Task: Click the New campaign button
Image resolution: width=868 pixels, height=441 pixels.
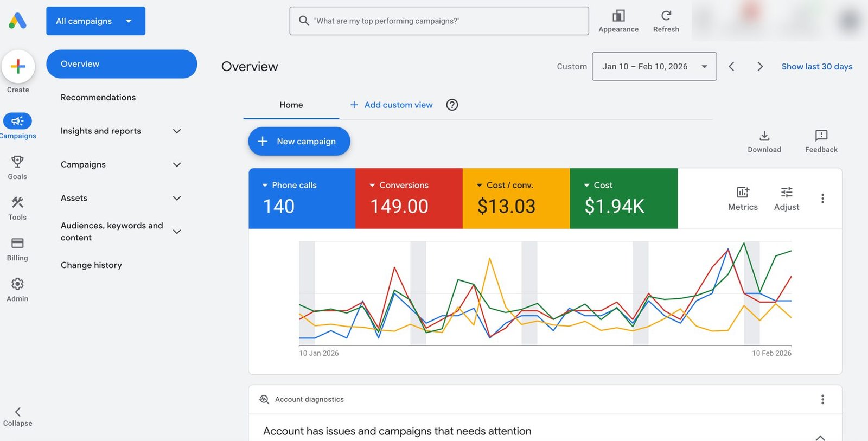Action: [299, 141]
